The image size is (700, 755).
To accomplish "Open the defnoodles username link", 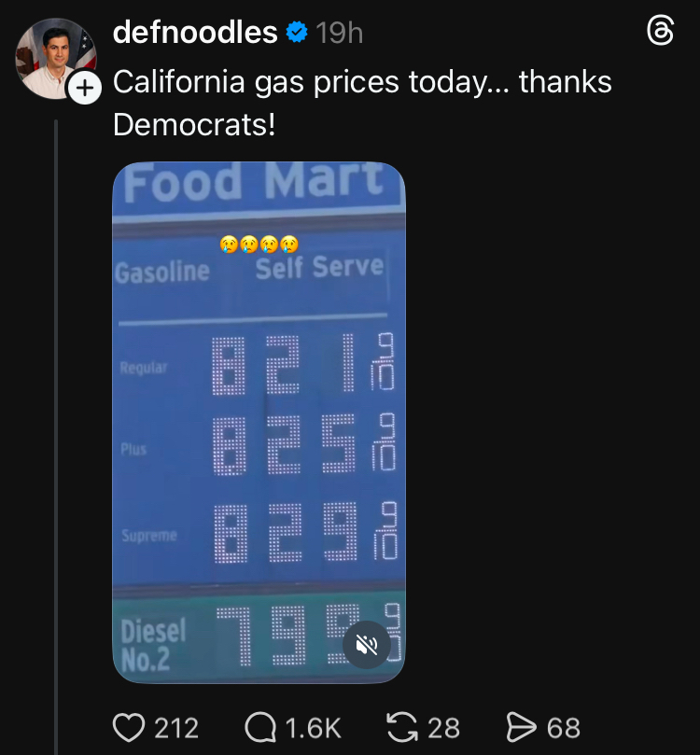I will [x=194, y=33].
